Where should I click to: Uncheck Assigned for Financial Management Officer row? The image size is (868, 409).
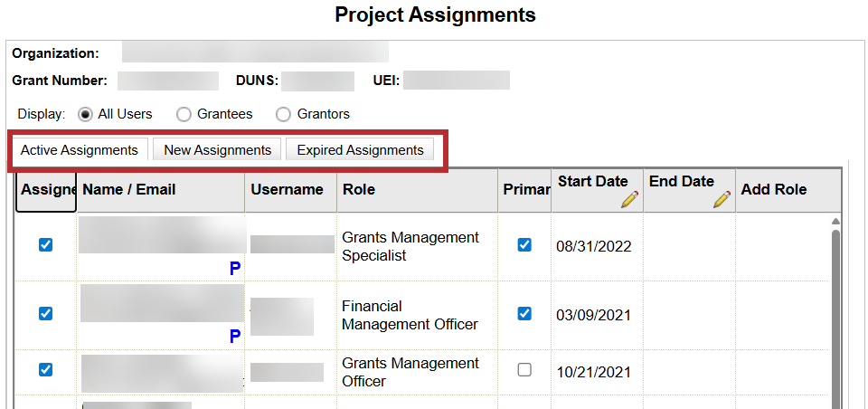tap(46, 314)
